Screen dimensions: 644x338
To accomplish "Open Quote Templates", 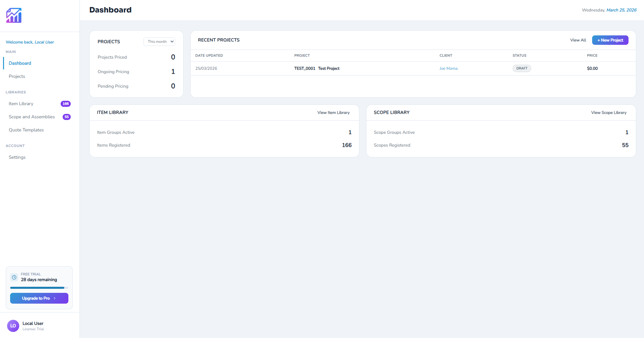I will (26, 130).
